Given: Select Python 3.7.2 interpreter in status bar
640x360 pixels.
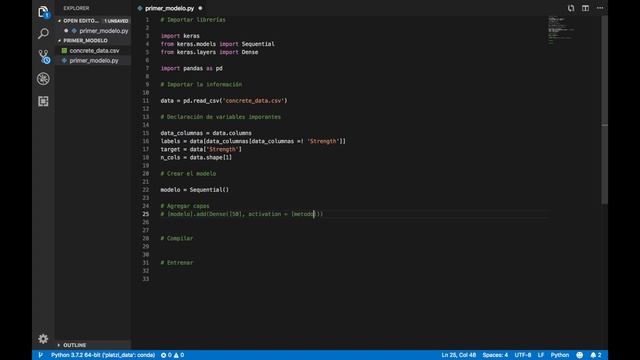Looking at the screenshot, I should coord(103,355).
